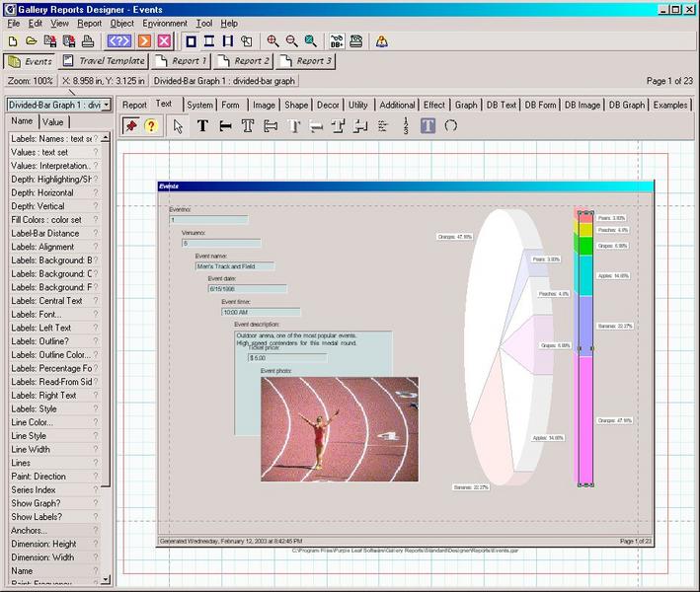Open the File menu
The width and height of the screenshot is (700, 592).
(14, 24)
